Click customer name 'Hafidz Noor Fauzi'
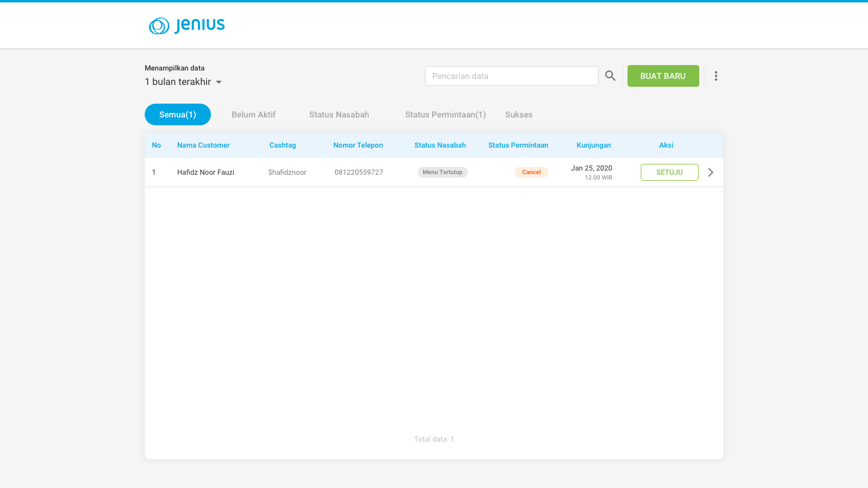The image size is (868, 488). (x=206, y=172)
